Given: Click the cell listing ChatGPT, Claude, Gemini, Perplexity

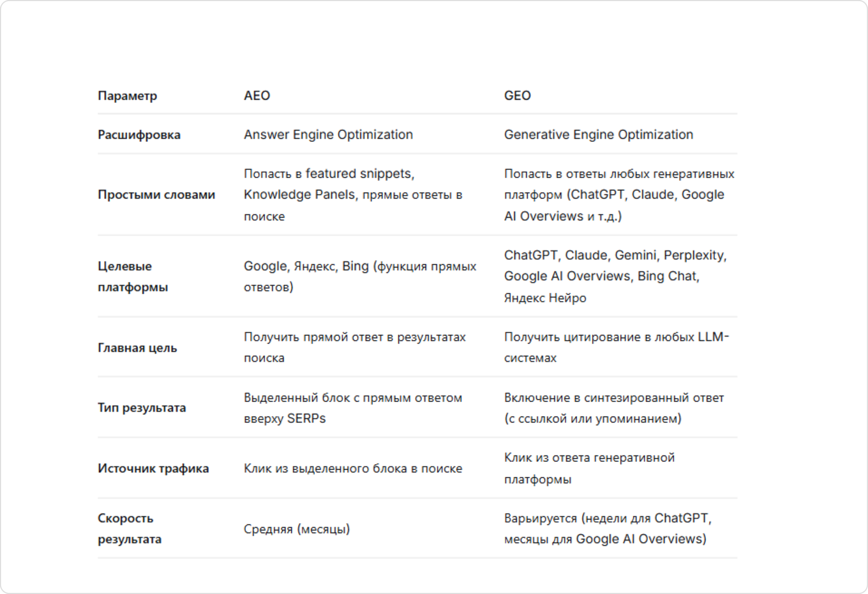Looking at the screenshot, I should pyautogui.click(x=615, y=276).
